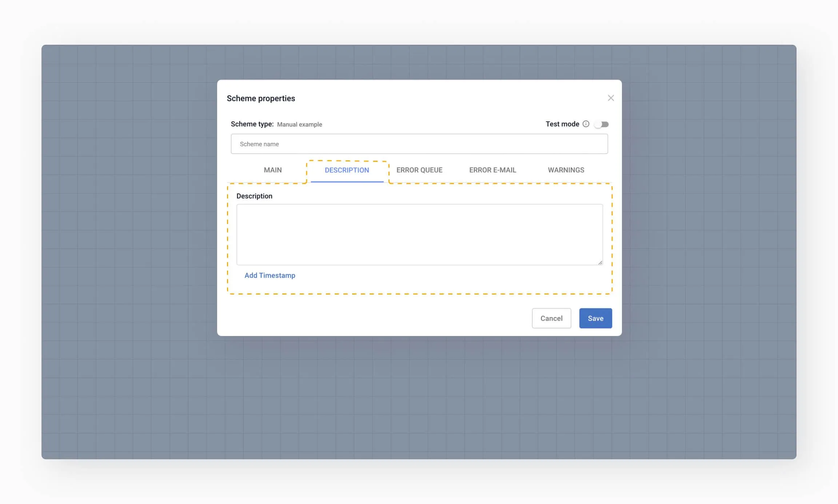Go to the ERROR E-MAIL tab
This screenshot has height=504, width=838.
pos(492,170)
